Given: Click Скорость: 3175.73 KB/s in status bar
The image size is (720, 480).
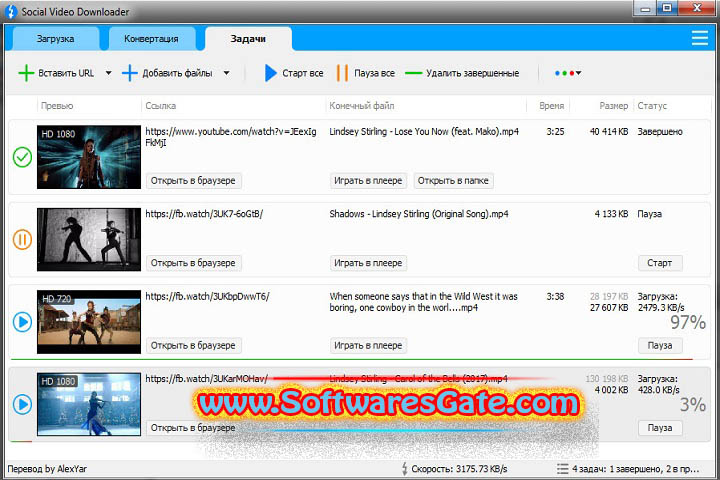Looking at the screenshot, I should pyautogui.click(x=459, y=469).
